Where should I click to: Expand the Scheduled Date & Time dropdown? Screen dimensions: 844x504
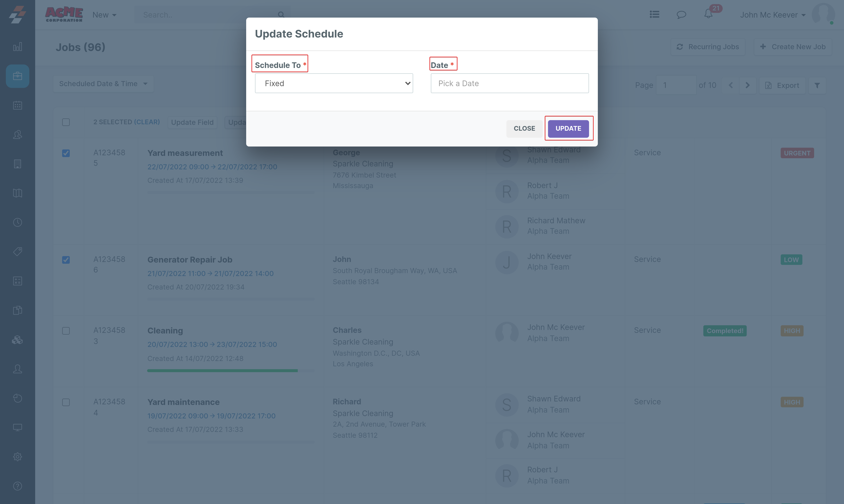(x=103, y=84)
